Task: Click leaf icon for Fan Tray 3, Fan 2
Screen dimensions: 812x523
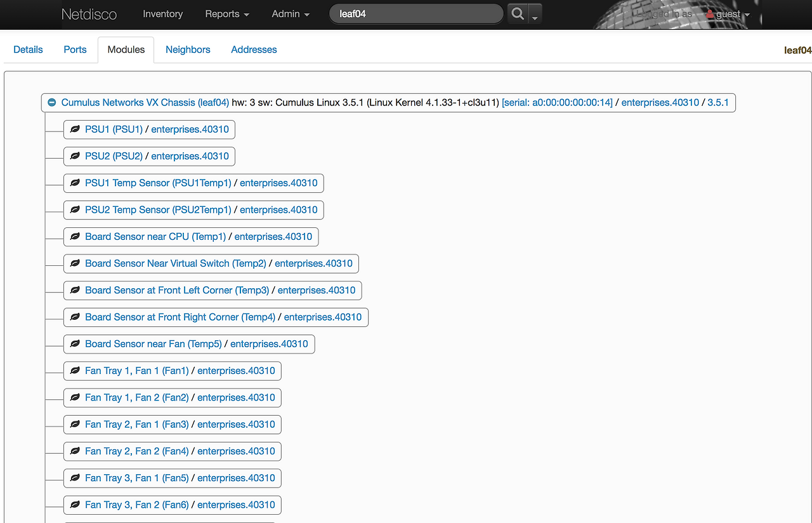Action: 75,505
